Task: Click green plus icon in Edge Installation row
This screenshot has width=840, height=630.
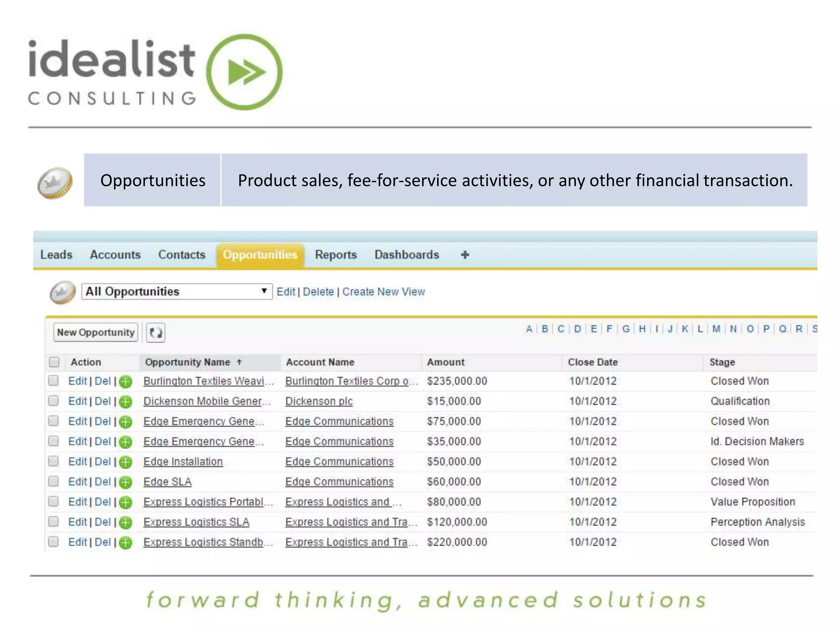Action: click(126, 462)
